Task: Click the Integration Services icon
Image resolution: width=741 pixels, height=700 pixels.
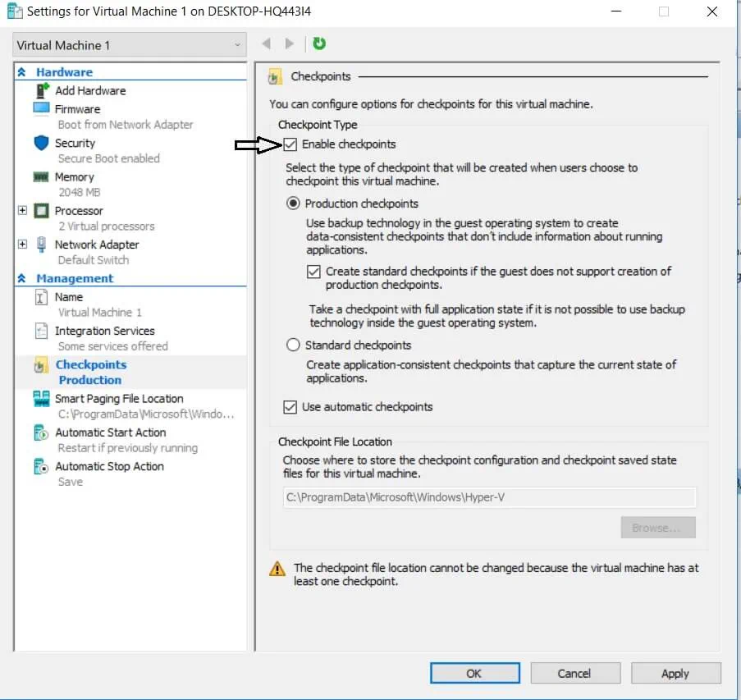Action: (x=41, y=331)
